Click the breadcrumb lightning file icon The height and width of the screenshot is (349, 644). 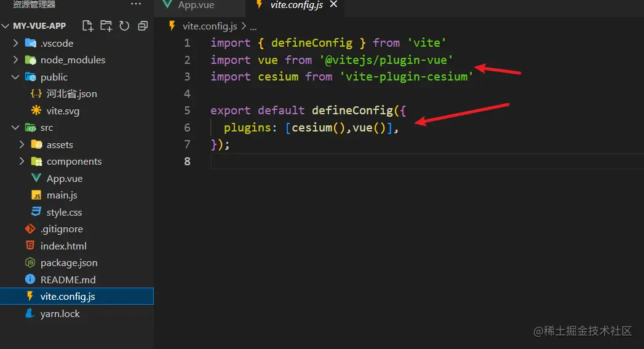pyautogui.click(x=172, y=25)
